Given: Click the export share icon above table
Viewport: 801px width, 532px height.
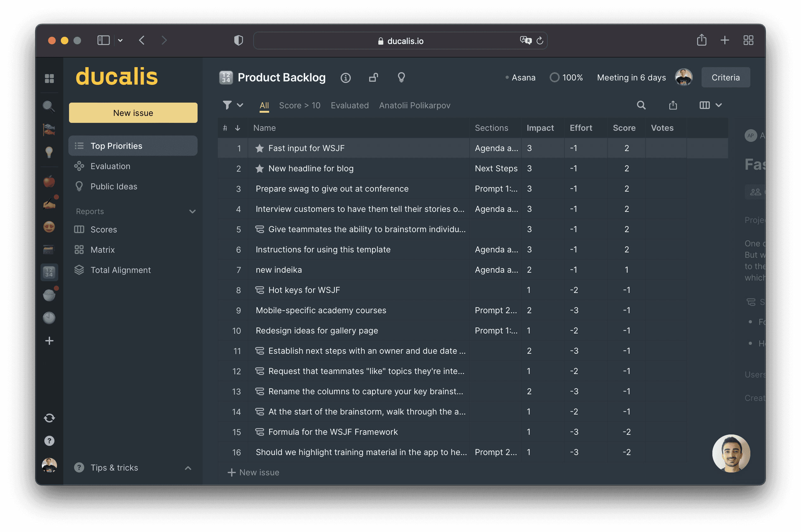Looking at the screenshot, I should [673, 105].
